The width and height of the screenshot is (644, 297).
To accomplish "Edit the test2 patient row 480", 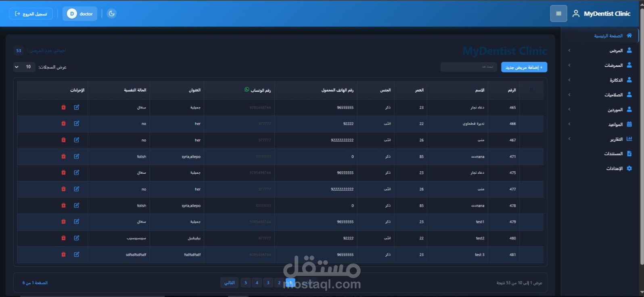I will [77, 238].
